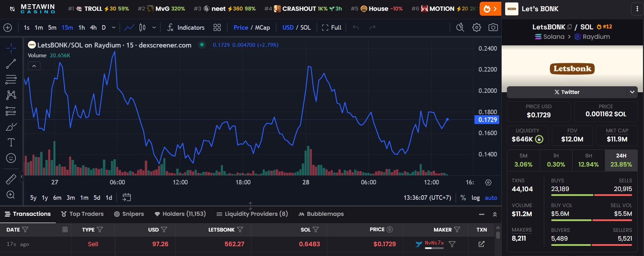Select the trend line drawing tool
Viewport: 644px width, 256px height.
point(11,64)
